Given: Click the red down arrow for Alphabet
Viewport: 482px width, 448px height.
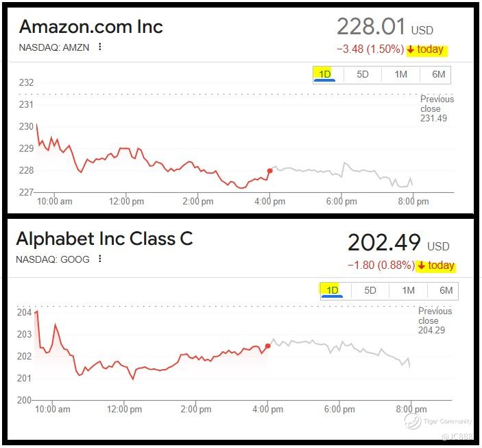Looking at the screenshot, I should click(421, 266).
